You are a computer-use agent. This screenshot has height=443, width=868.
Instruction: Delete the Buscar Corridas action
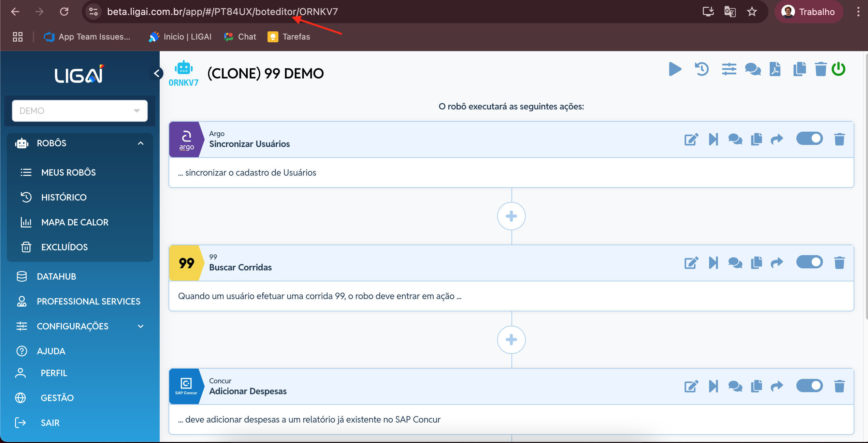[839, 263]
